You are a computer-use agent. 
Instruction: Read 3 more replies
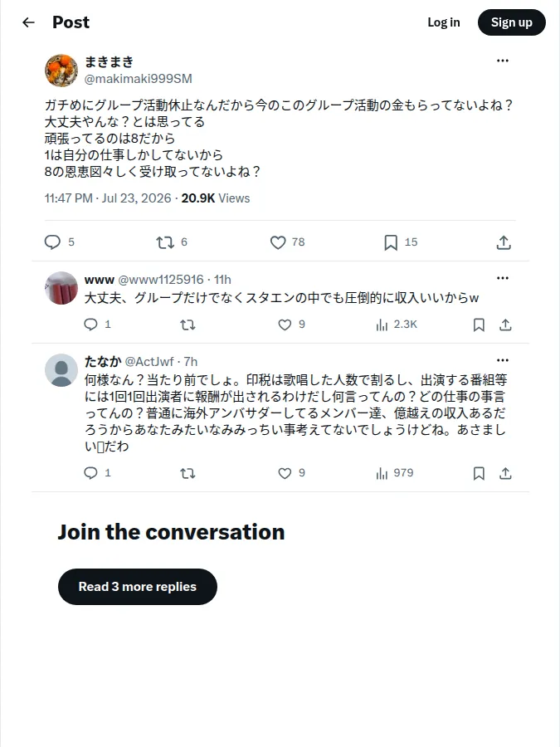tap(138, 587)
